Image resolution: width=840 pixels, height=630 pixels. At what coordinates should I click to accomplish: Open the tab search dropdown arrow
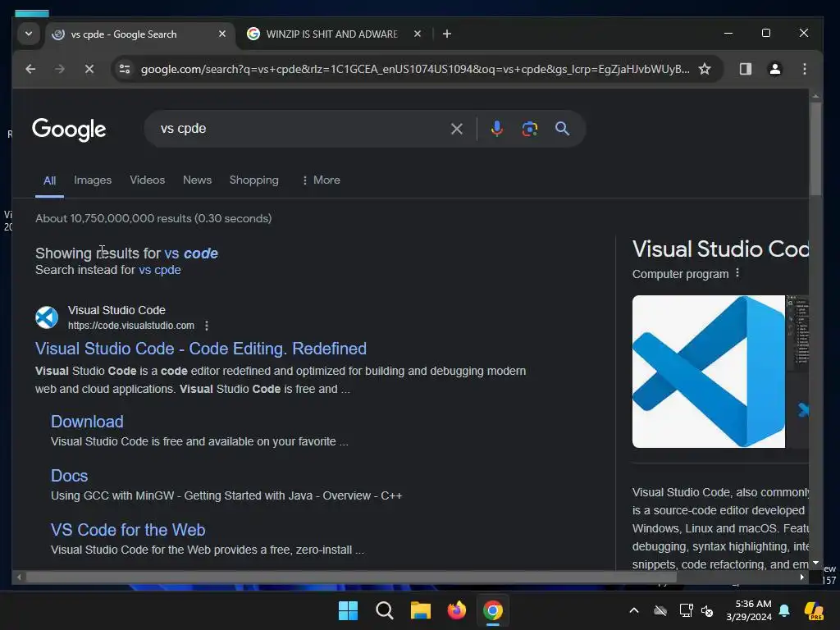[29, 34]
